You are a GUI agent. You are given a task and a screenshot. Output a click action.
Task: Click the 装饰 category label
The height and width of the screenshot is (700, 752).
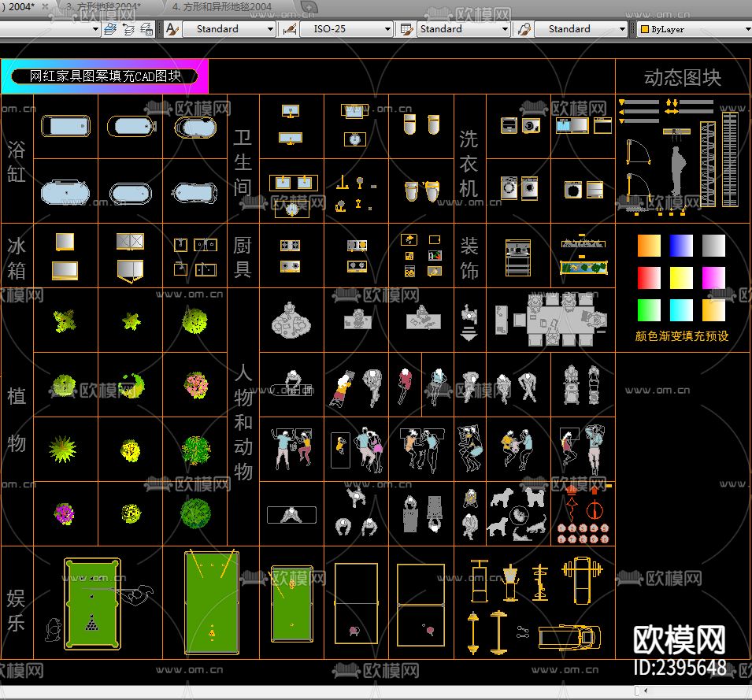pos(469,258)
